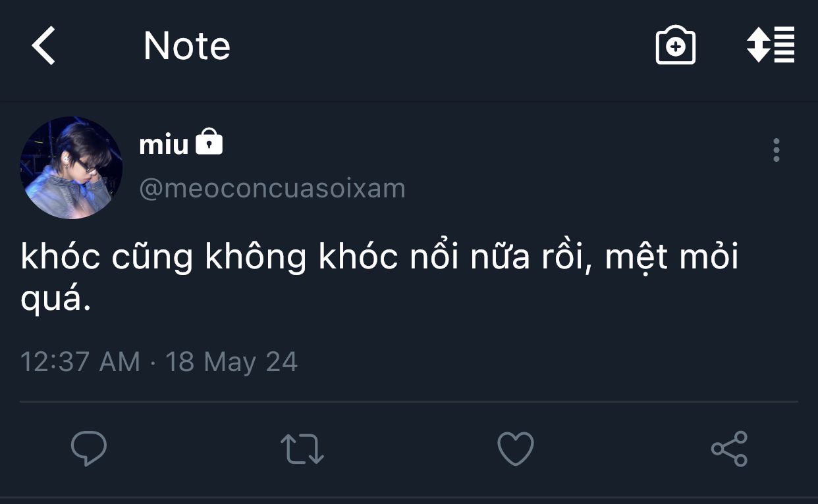Viewport: 818px width, 504px height.
Task: Click the word "quá." on second line
Action: (x=55, y=300)
